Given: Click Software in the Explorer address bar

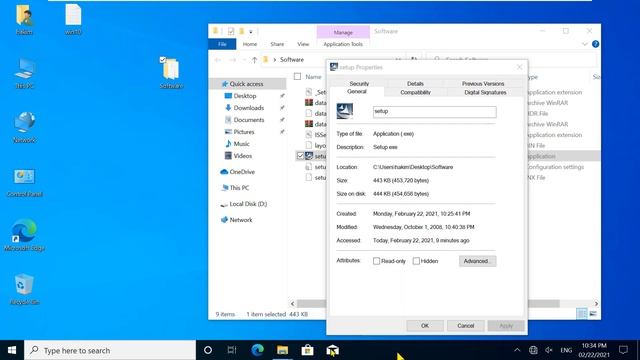Looking at the screenshot, I should click(291, 60).
